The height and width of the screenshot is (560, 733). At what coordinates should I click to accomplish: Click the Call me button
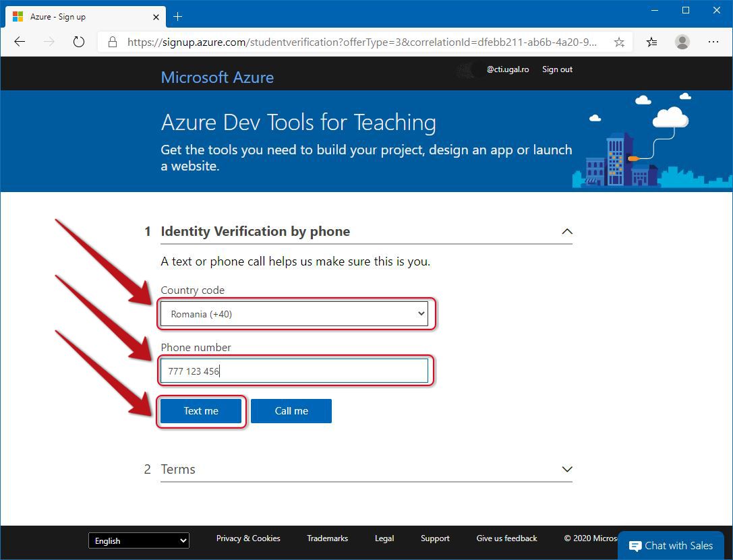pos(291,411)
